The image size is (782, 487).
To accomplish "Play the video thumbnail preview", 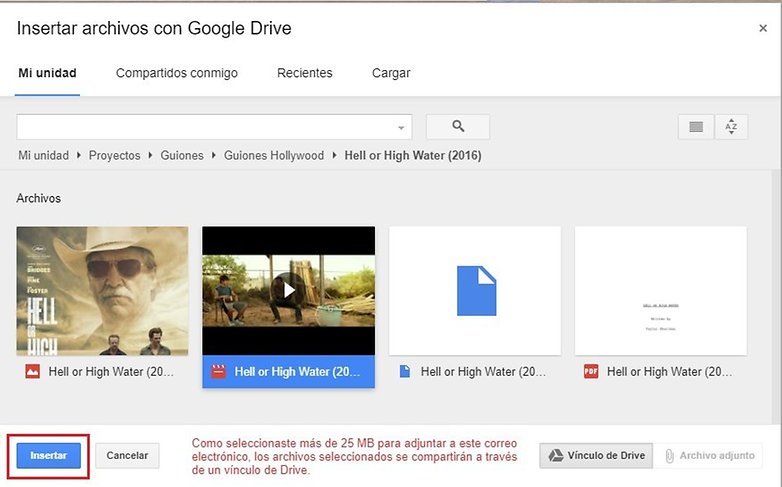I will pyautogui.click(x=289, y=290).
